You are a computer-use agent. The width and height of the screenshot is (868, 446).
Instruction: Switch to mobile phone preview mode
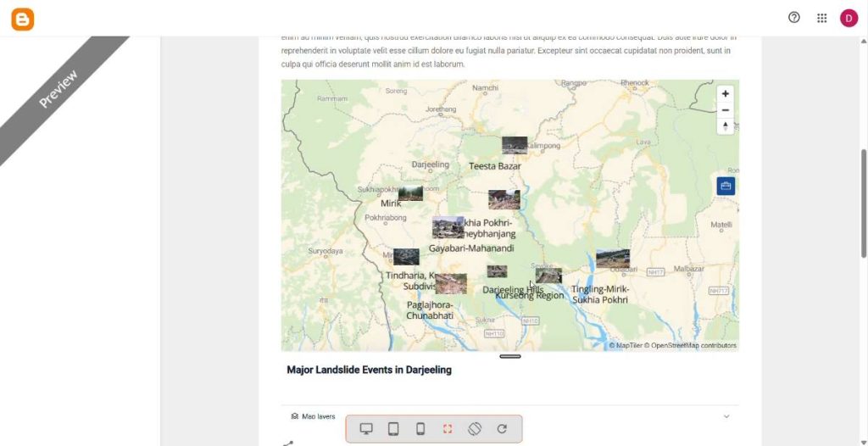[x=420, y=429]
